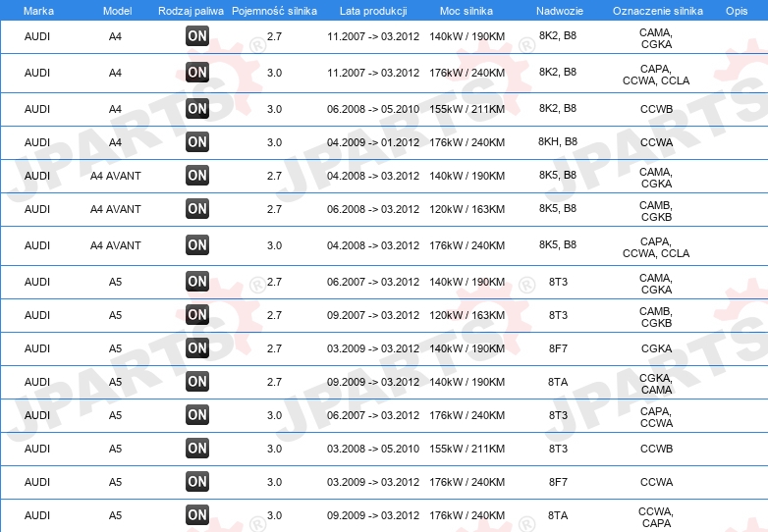Click the ON icon in the A4 AVANT 120kW row

(197, 208)
